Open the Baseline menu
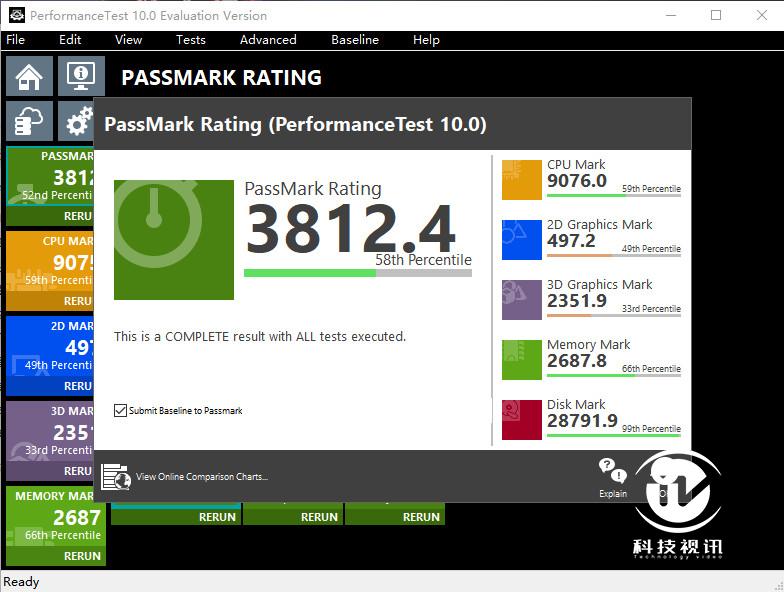This screenshot has width=784, height=592. pyautogui.click(x=355, y=40)
